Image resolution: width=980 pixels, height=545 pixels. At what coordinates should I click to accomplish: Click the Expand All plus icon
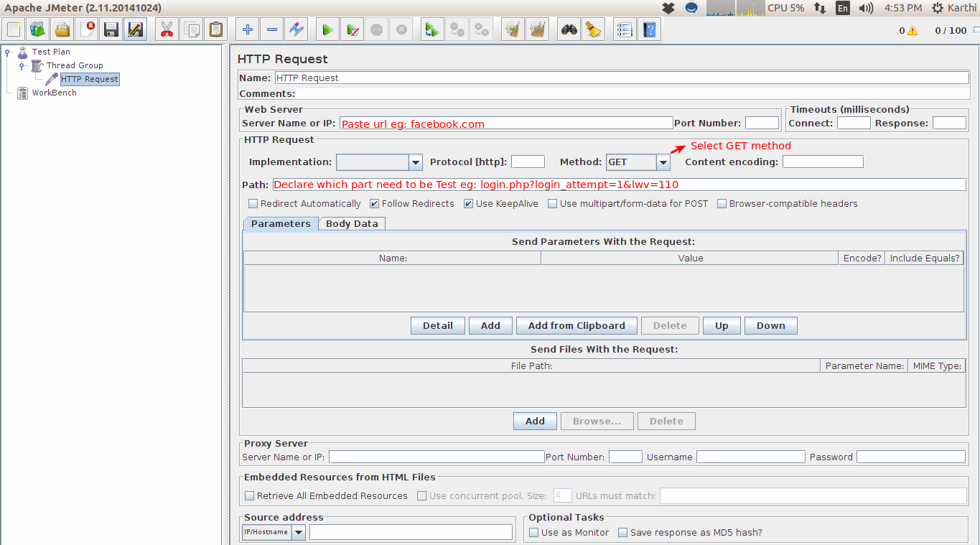pyautogui.click(x=248, y=30)
